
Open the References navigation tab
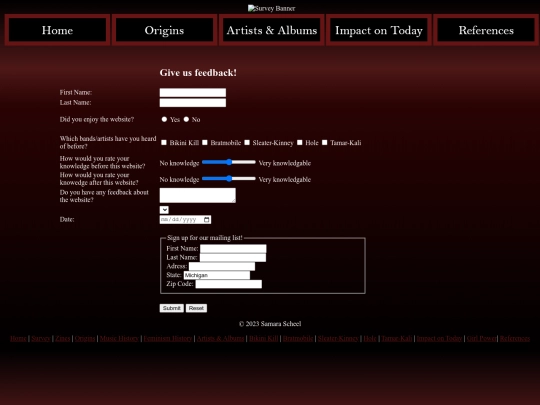pos(486,30)
